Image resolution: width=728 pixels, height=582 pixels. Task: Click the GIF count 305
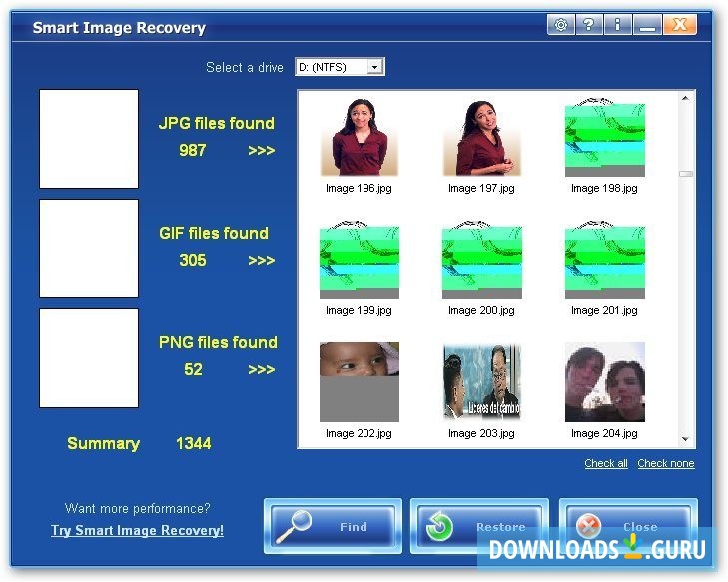(192, 260)
